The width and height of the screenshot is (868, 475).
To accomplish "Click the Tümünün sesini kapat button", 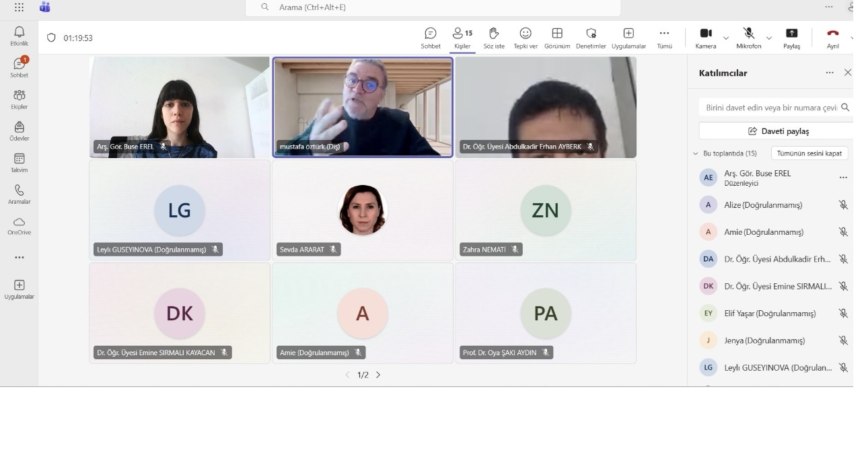I will 809,153.
